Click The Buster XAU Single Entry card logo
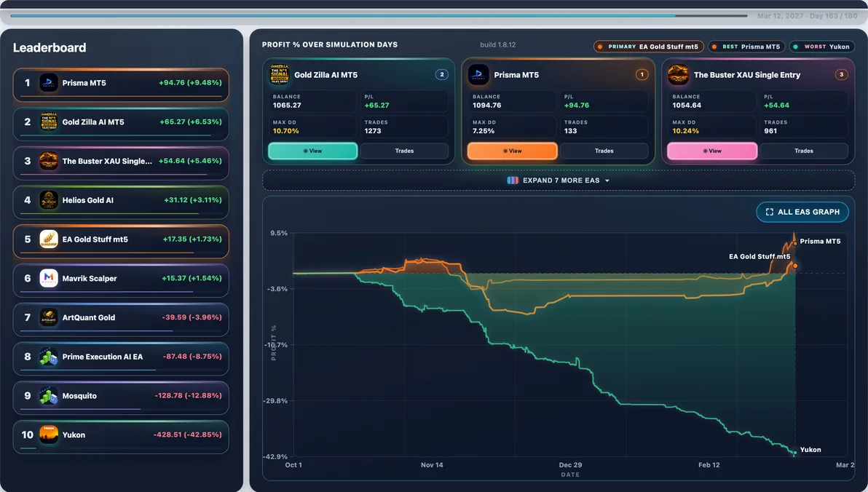Screen dimensions: 868x492 point(678,75)
